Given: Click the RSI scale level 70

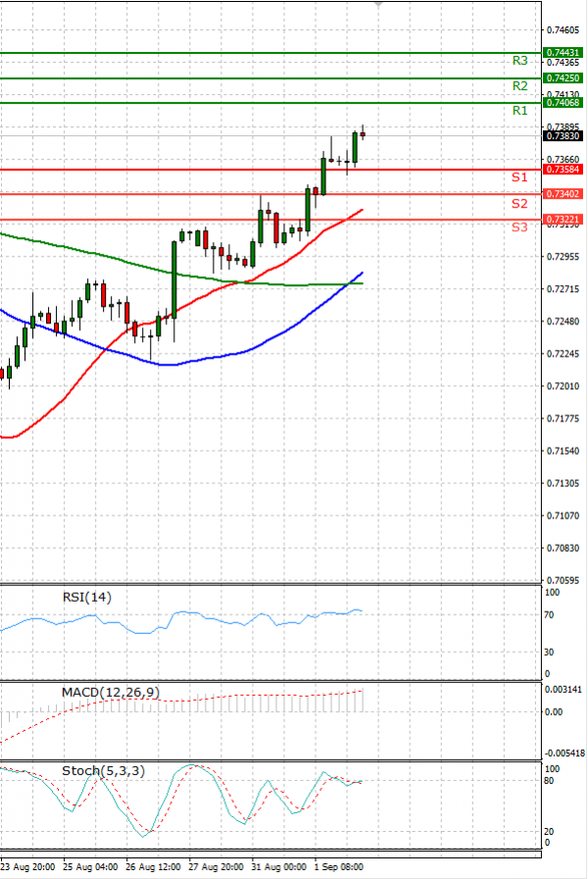Looking at the screenshot, I should point(549,615).
